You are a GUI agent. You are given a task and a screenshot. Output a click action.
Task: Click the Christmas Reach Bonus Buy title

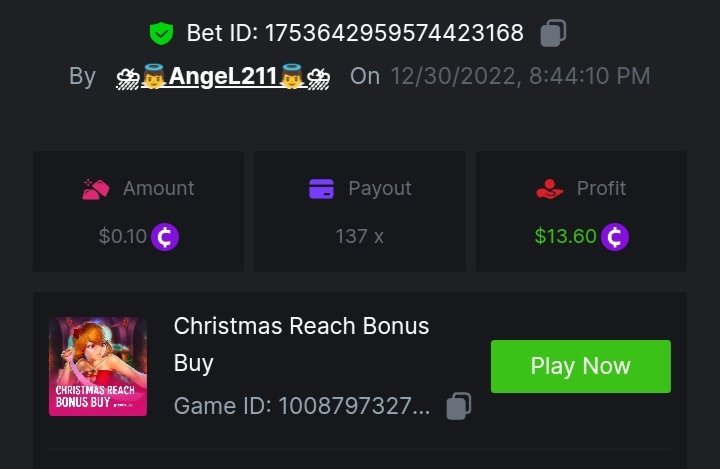click(301, 343)
